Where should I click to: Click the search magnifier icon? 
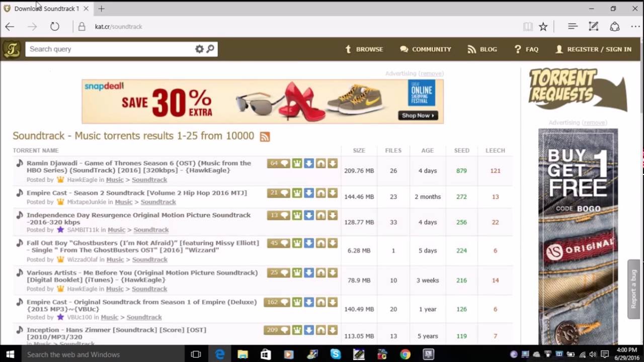pyautogui.click(x=210, y=49)
